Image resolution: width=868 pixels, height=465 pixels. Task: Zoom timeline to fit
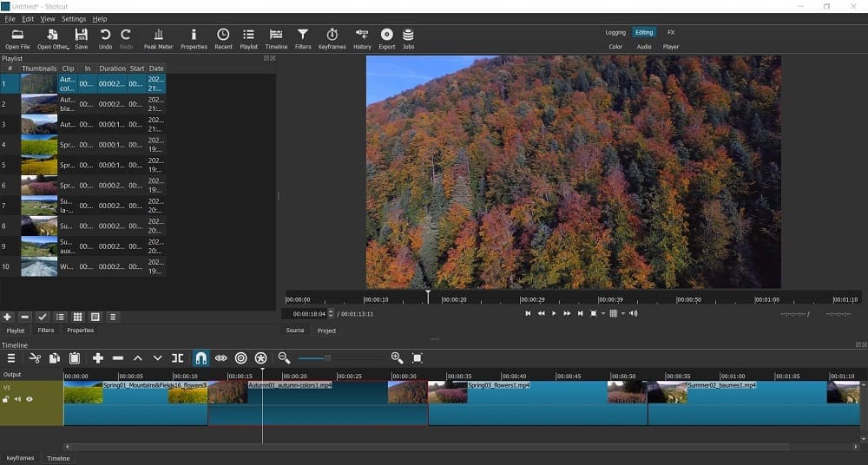418,358
